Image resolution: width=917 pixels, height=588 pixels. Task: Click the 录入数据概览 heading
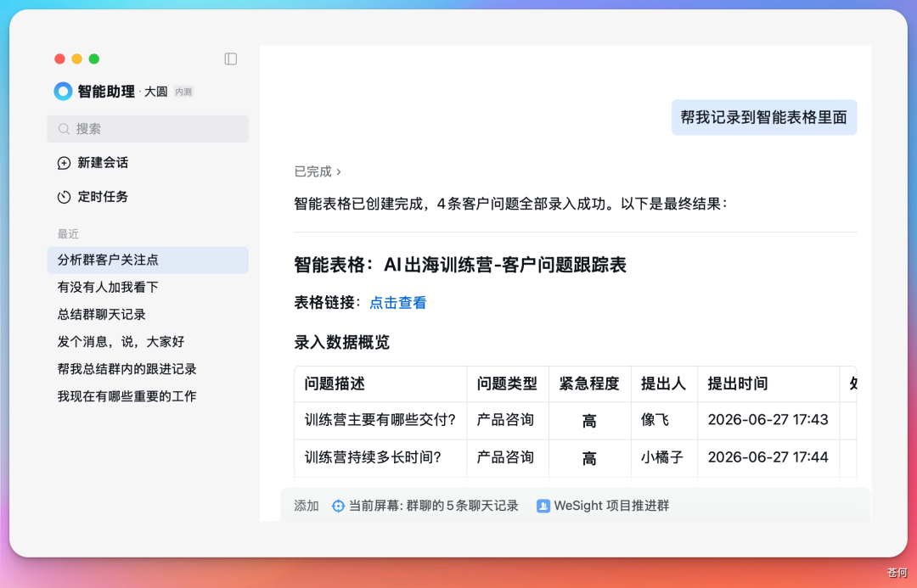coord(342,343)
